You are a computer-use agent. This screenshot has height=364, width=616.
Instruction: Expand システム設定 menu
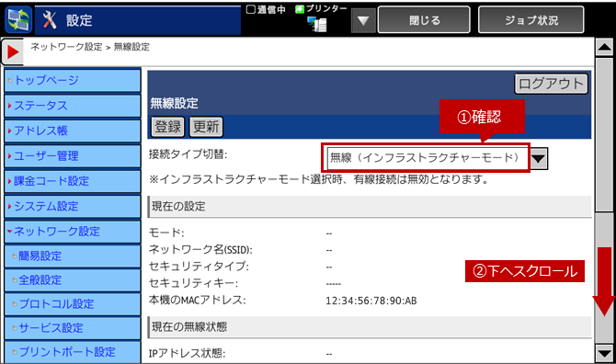[73, 206]
